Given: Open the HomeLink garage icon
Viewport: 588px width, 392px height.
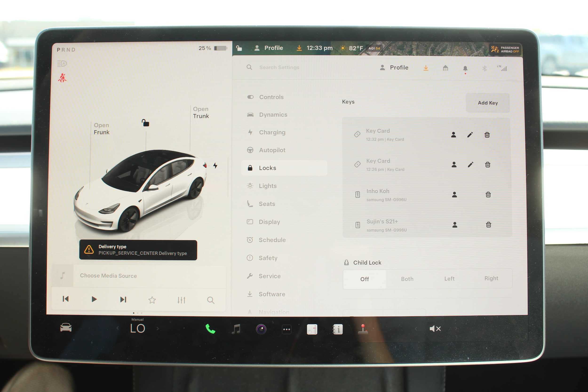Looking at the screenshot, I should pyautogui.click(x=445, y=68).
